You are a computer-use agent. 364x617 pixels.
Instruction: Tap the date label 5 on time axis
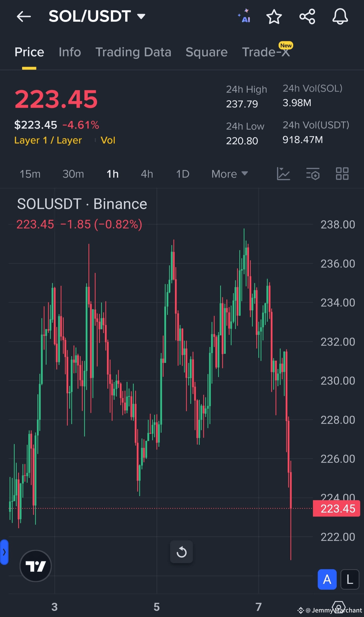(157, 607)
